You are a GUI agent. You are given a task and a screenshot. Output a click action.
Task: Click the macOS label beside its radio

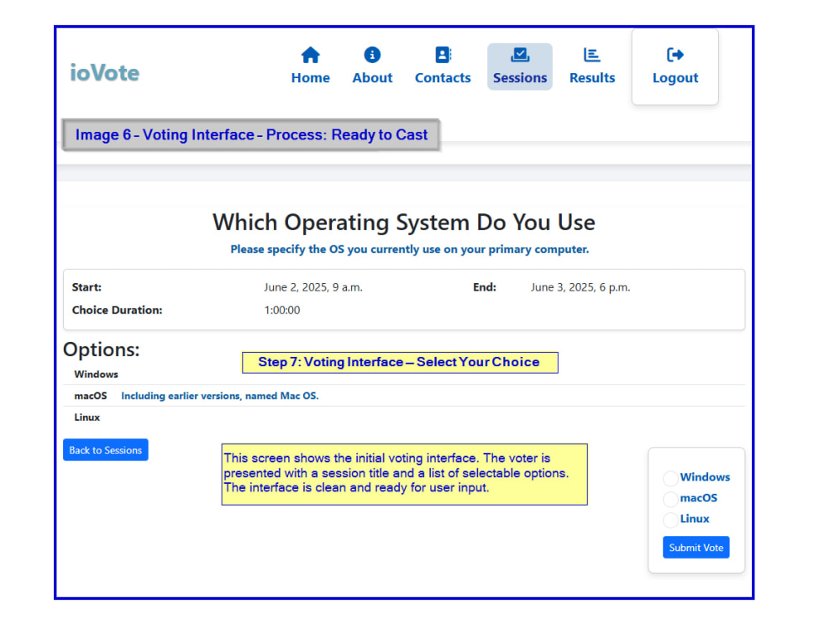pos(699,497)
